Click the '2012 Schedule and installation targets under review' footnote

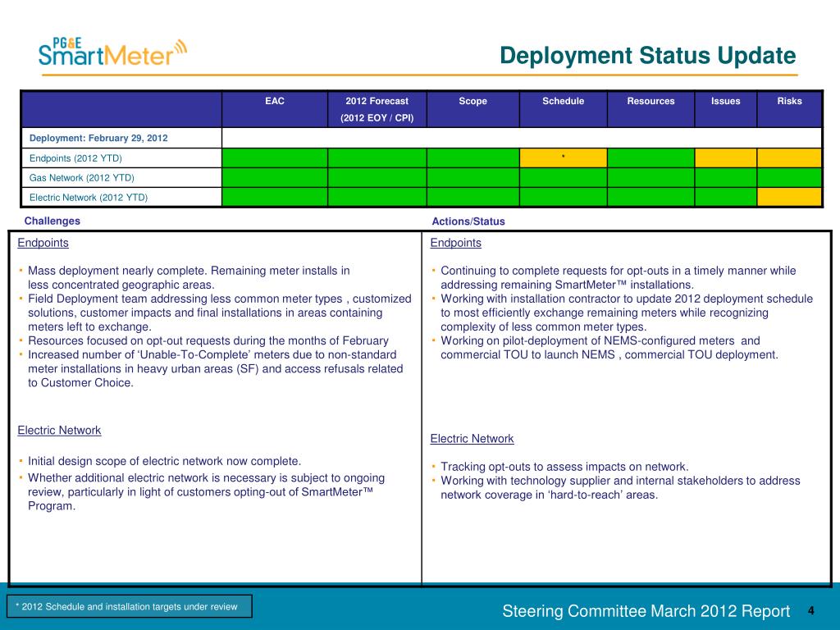129,606
